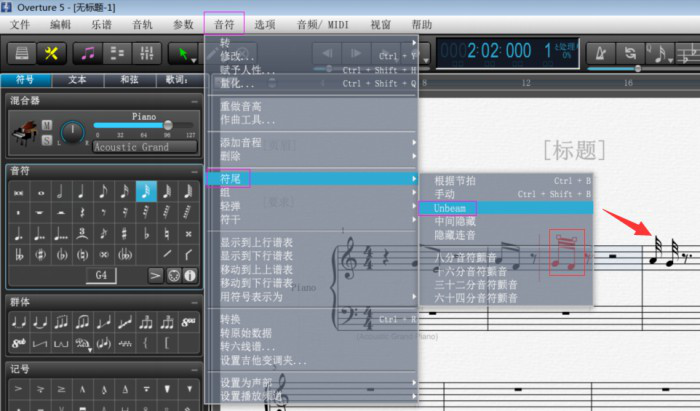The height and width of the screenshot is (411, 700).
Task: Toggle the M mute button for Piano
Action: pos(47,126)
